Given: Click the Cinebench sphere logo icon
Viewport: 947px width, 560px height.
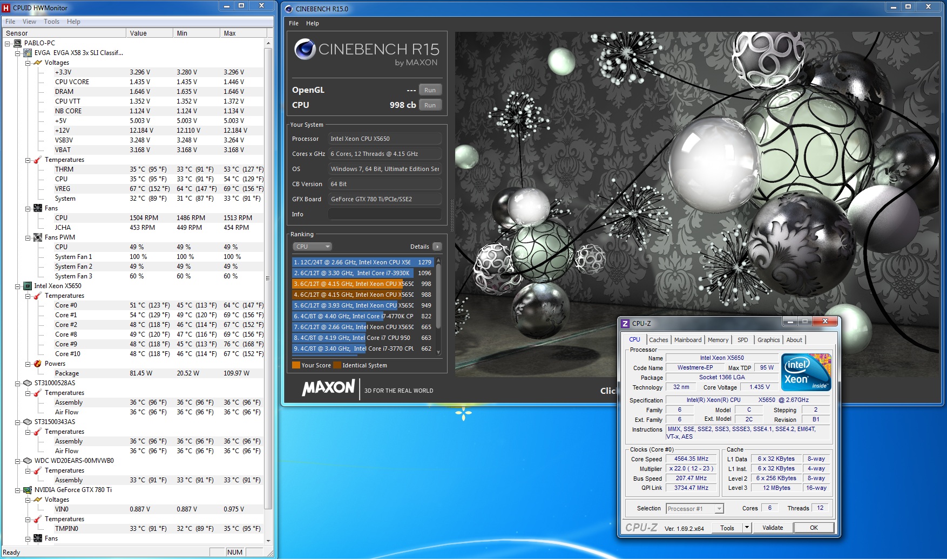Looking at the screenshot, I should click(305, 49).
